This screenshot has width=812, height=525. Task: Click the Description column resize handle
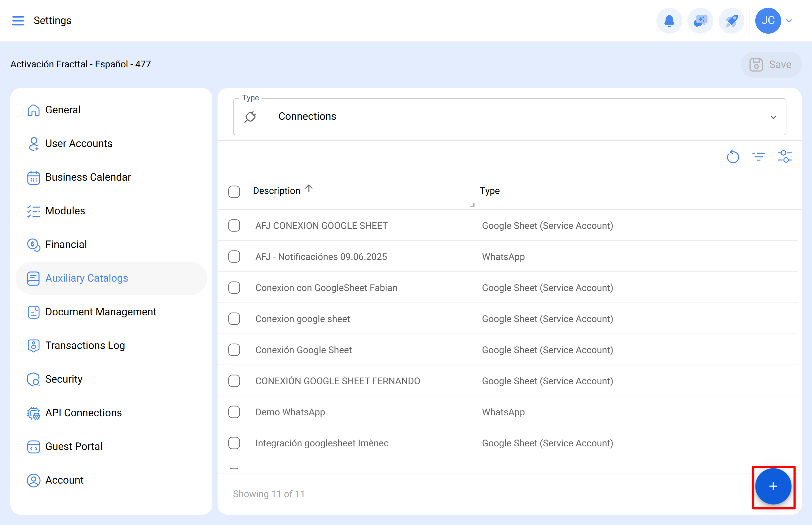click(472, 205)
